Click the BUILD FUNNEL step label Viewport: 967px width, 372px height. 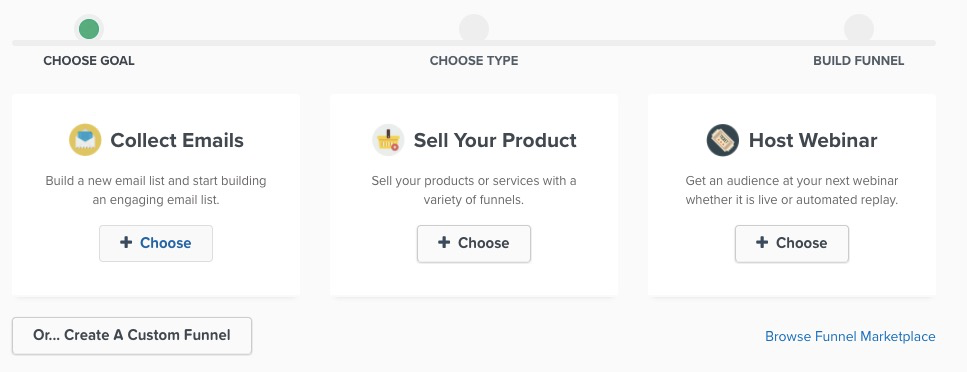pos(858,60)
